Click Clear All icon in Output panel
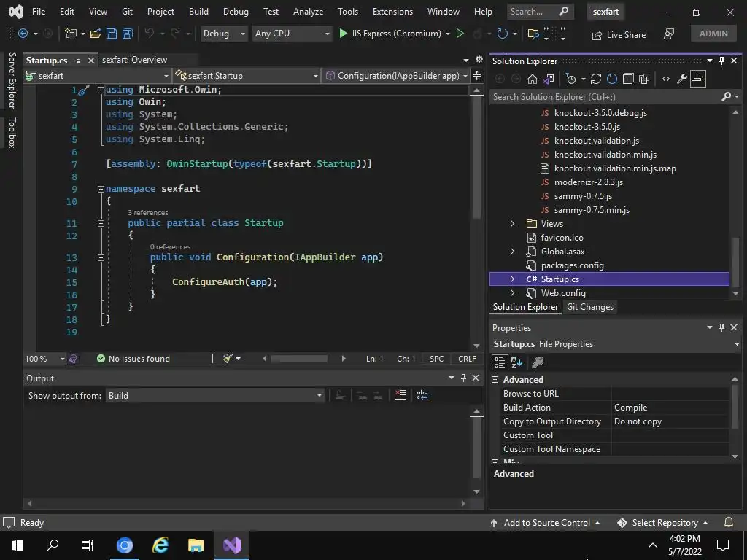 tap(400, 395)
